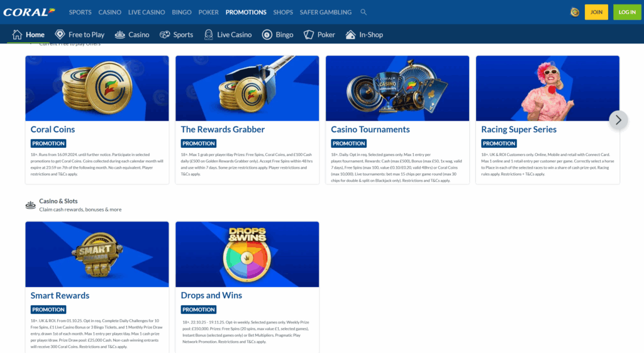Click the Casino Tournaments promo image

[397, 88]
